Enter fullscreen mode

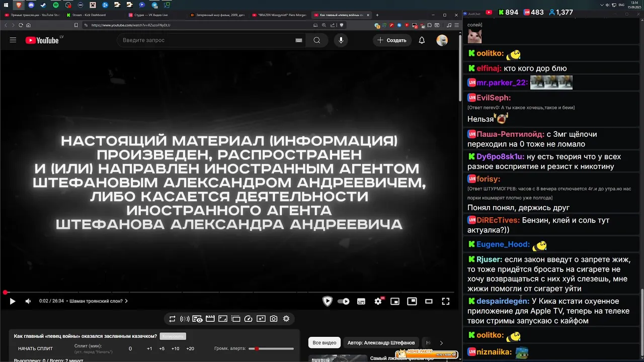[x=446, y=301]
